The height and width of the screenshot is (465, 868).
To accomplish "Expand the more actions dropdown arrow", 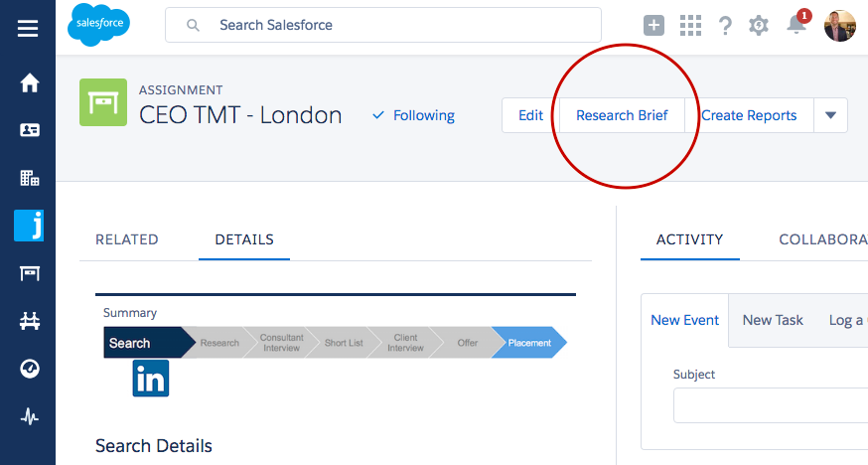I will [x=830, y=115].
